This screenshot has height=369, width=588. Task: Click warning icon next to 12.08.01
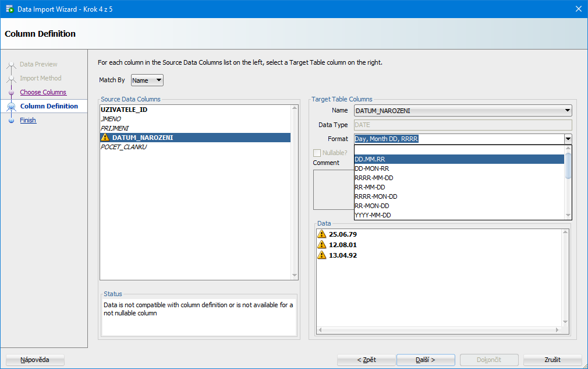tap(322, 244)
